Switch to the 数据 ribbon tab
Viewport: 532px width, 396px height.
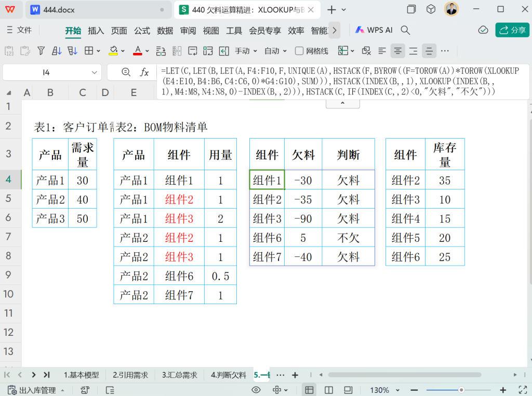(165, 31)
